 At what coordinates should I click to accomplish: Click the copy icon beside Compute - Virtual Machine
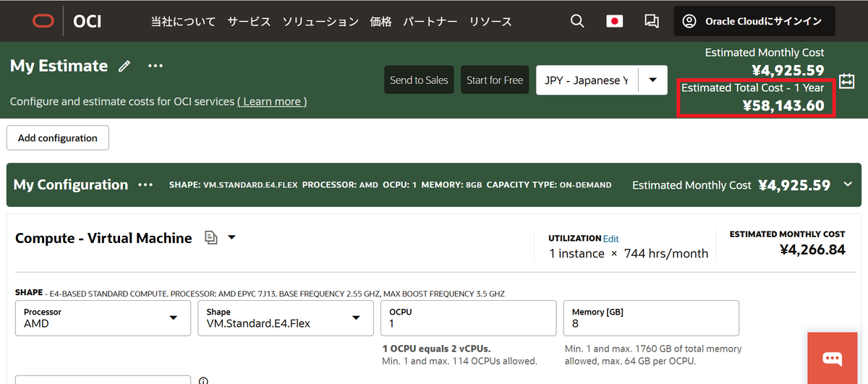tap(210, 237)
